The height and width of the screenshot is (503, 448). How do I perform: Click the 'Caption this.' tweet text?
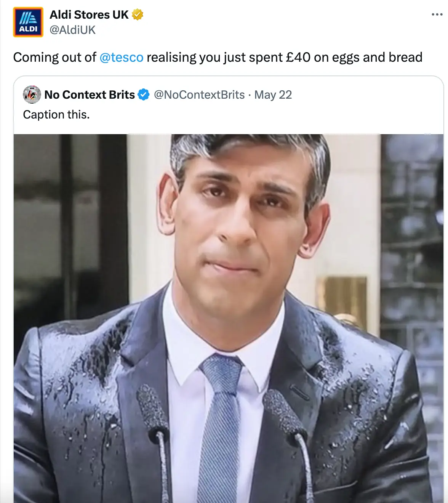56,114
